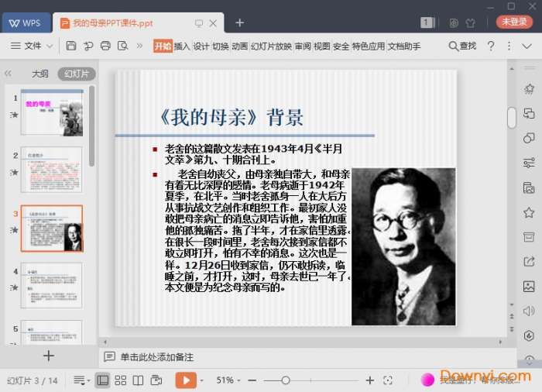The height and width of the screenshot is (392, 542).
Task: Open the picture icon in right sidebar
Action: point(529,287)
